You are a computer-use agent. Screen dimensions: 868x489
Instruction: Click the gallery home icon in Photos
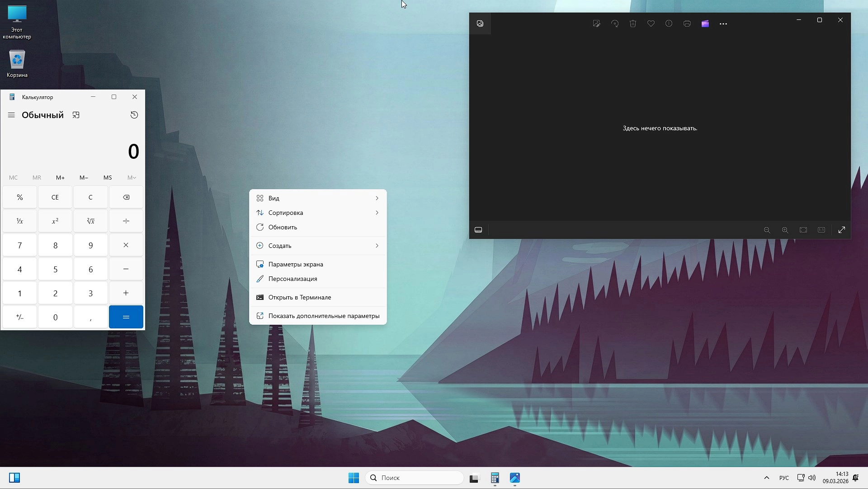(x=480, y=24)
